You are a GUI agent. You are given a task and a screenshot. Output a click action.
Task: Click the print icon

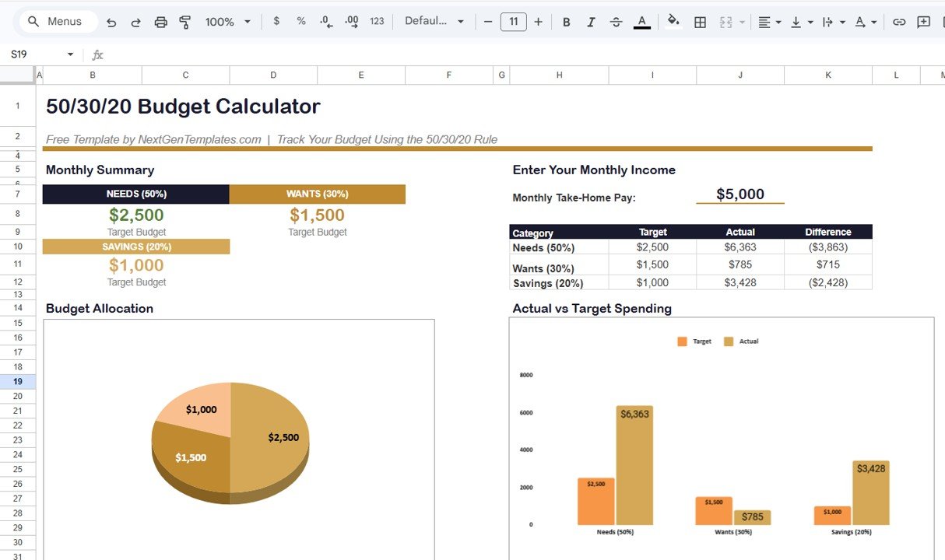click(x=160, y=22)
